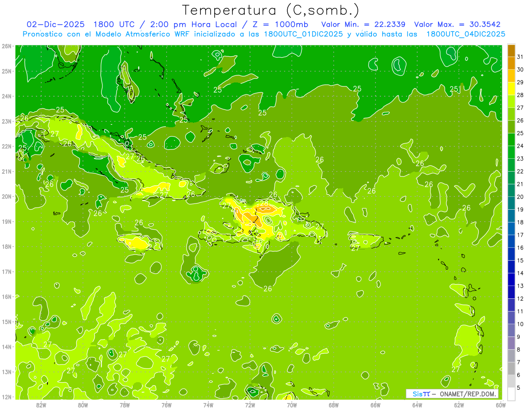The width and height of the screenshot is (532, 411).
Task: Click colorbar value 12
Action: pos(520,298)
